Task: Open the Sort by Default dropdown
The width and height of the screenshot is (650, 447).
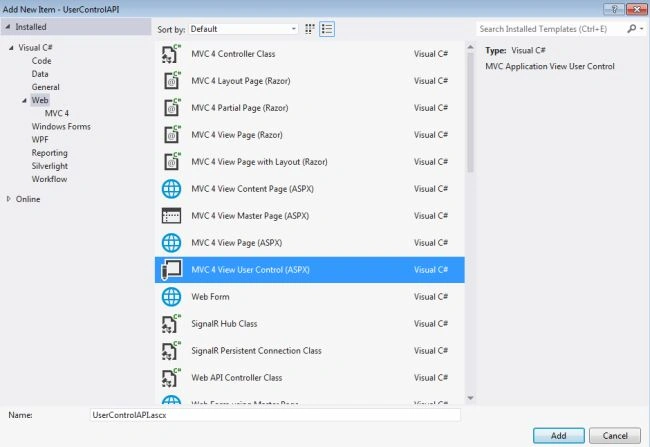Action: 243,29
